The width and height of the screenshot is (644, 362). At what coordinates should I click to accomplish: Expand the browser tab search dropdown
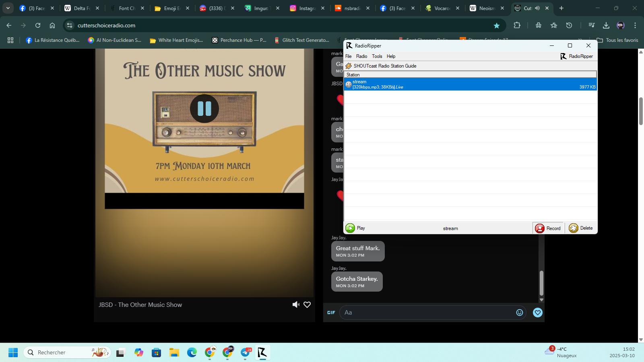coord(8,8)
